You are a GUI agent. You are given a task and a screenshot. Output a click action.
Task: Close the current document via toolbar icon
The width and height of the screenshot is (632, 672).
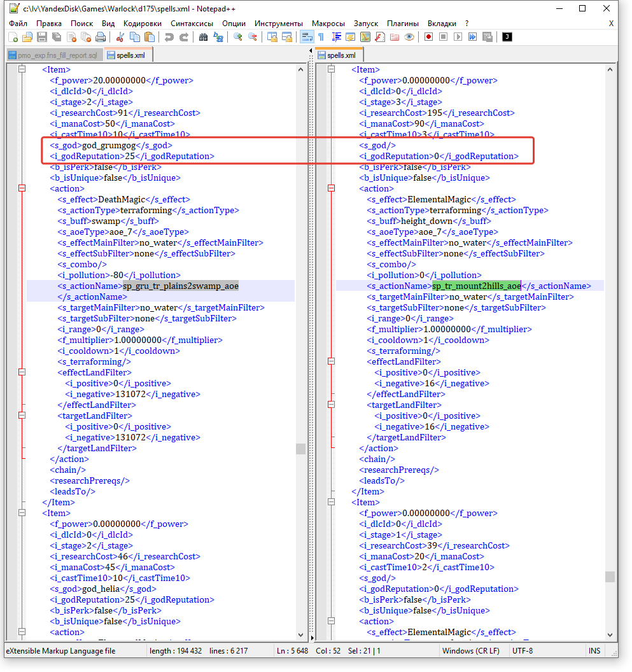(72, 38)
